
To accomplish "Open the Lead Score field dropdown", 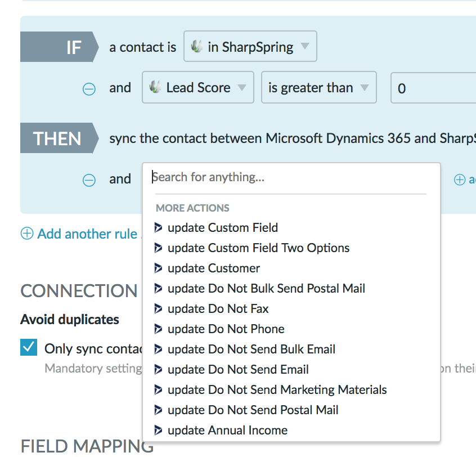I will point(198,87).
